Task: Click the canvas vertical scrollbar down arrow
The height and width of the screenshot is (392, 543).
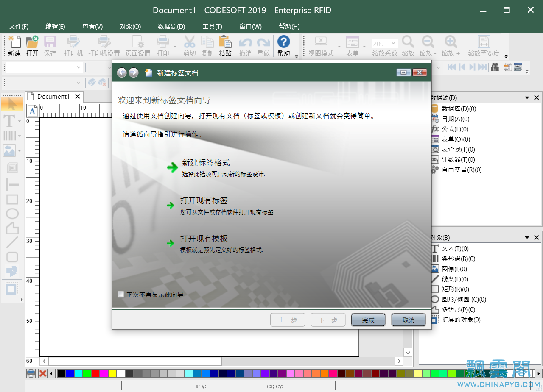Action: point(408,352)
